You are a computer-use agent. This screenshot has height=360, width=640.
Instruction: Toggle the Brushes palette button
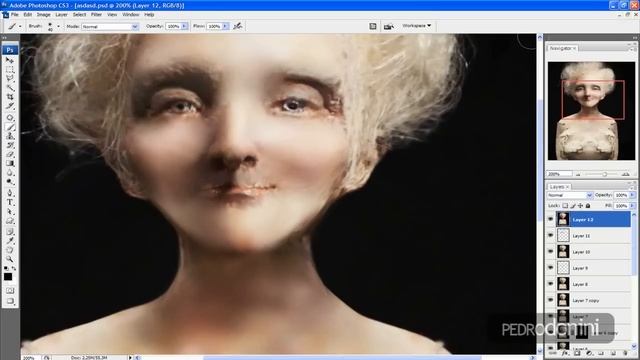coord(373,26)
